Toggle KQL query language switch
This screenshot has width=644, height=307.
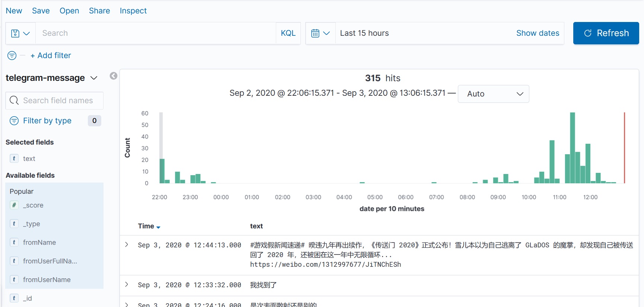click(x=288, y=33)
